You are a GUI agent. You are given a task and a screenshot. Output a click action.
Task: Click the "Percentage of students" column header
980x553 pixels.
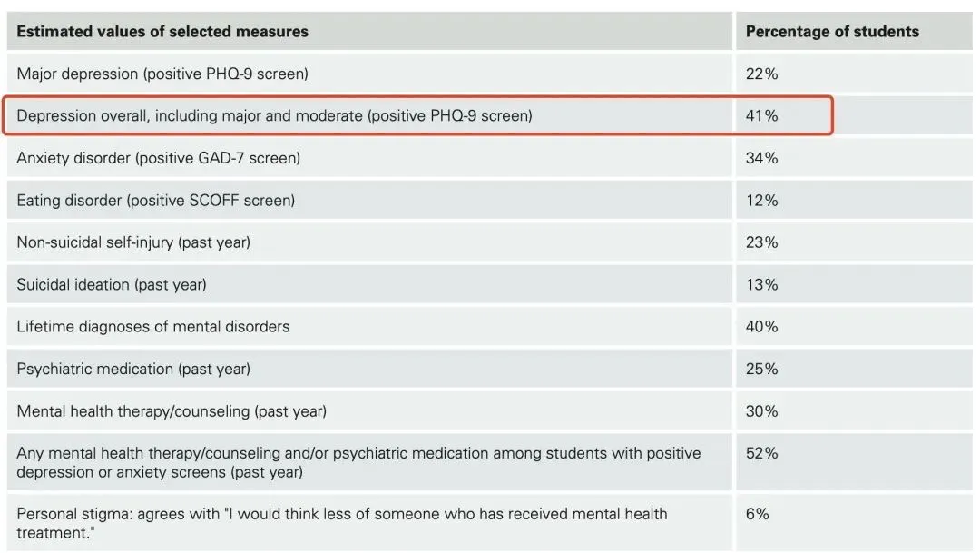832,32
